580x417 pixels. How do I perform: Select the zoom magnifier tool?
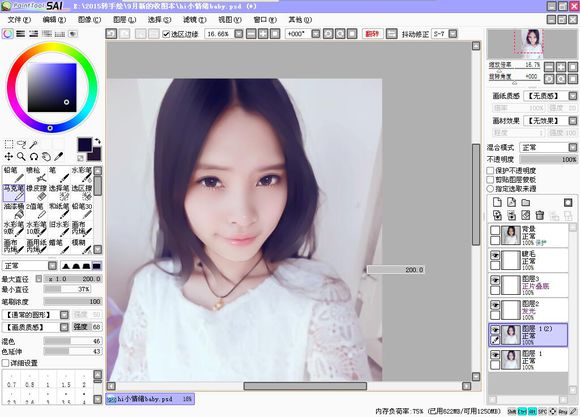21,157
